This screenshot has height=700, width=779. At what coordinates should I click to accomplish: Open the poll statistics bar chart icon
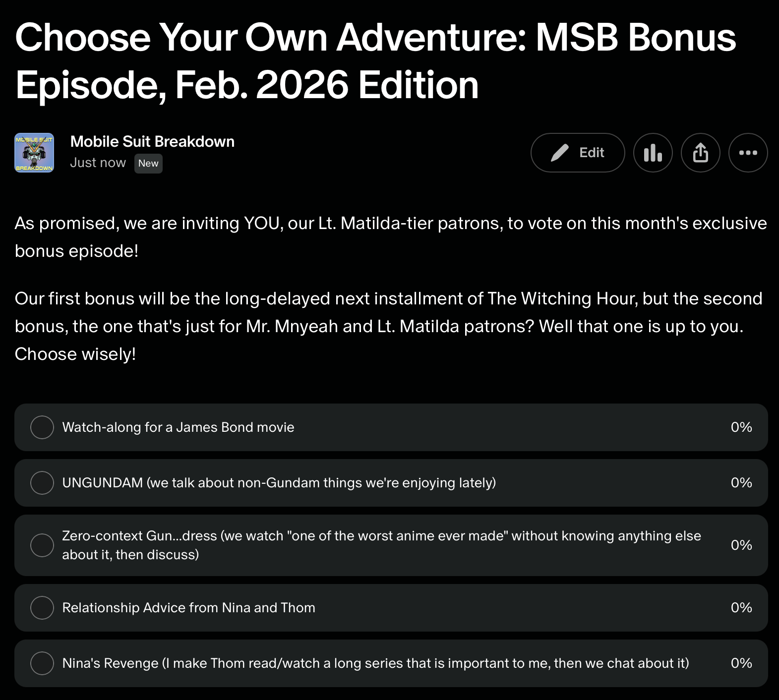point(653,153)
